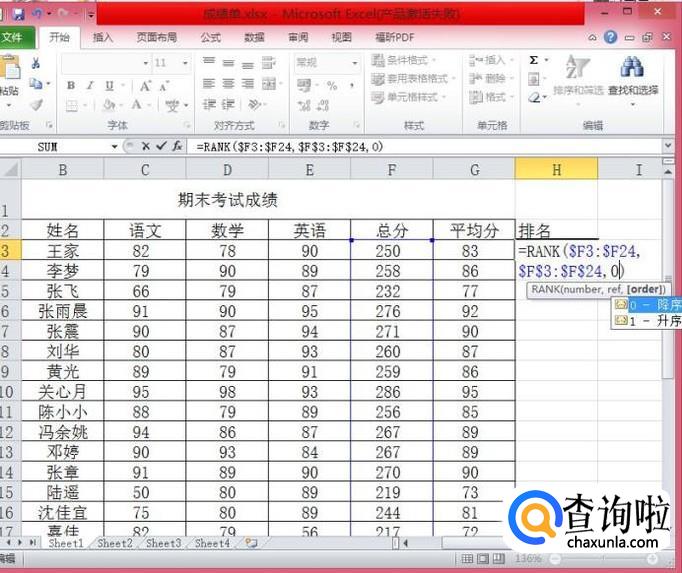Switch to Page Layout view in status bar
The height and width of the screenshot is (573, 682).
coord(483,559)
